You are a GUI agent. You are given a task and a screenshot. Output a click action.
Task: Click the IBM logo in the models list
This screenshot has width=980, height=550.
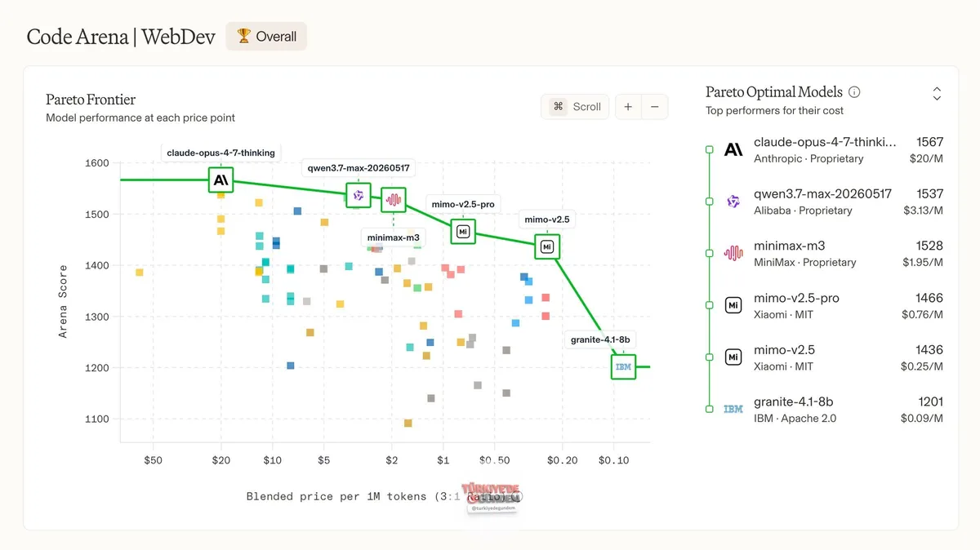(733, 409)
